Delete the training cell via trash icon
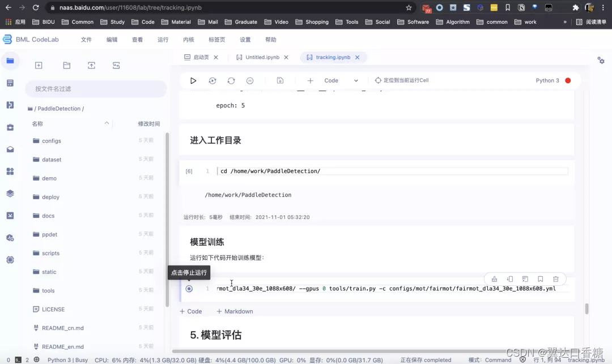 556,279
